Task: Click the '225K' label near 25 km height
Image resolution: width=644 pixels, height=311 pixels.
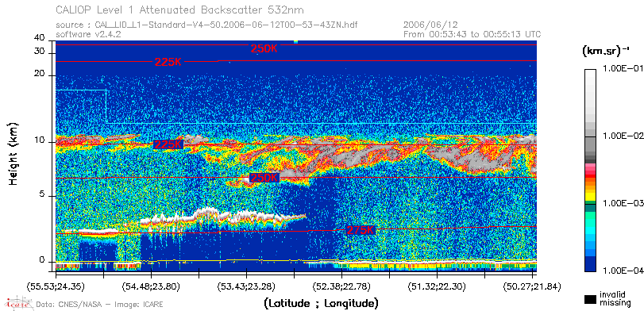Action: [x=168, y=62]
